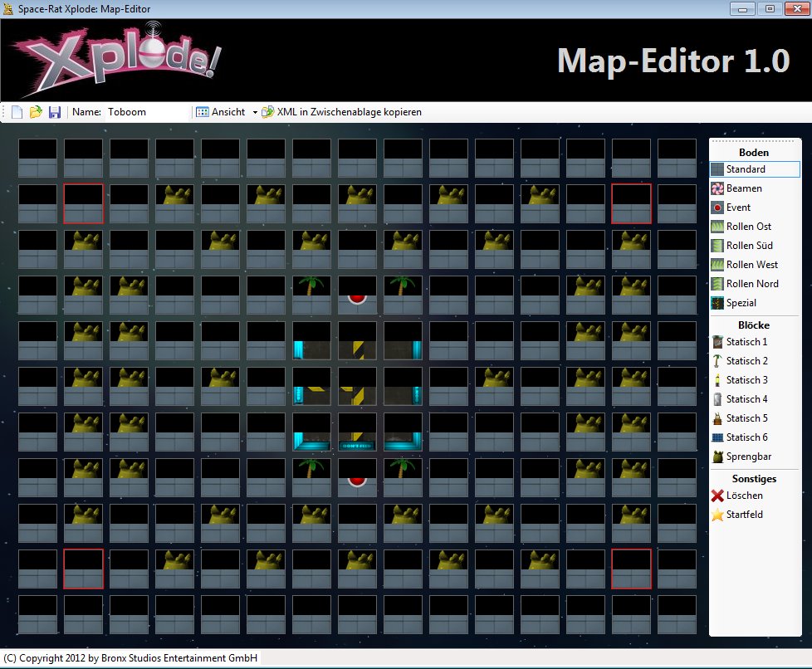Click the New file icon in toolbar
This screenshot has width=812, height=669.
click(x=17, y=112)
